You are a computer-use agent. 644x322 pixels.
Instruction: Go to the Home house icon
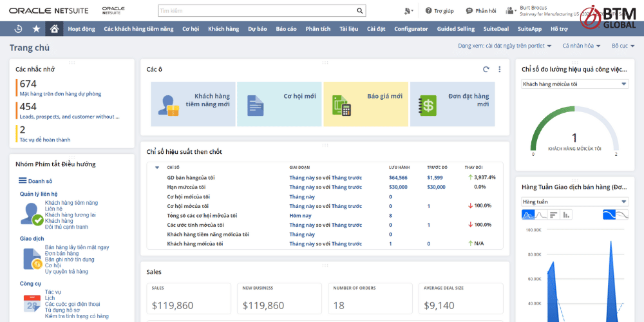[x=54, y=29]
